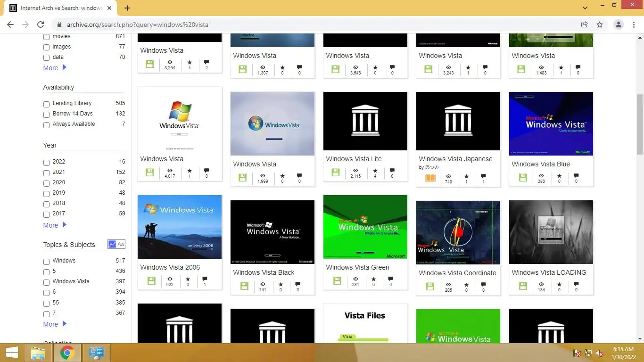Viewport: 644px width, 362px height.
Task: Check the images media type filter
Action: [46, 47]
